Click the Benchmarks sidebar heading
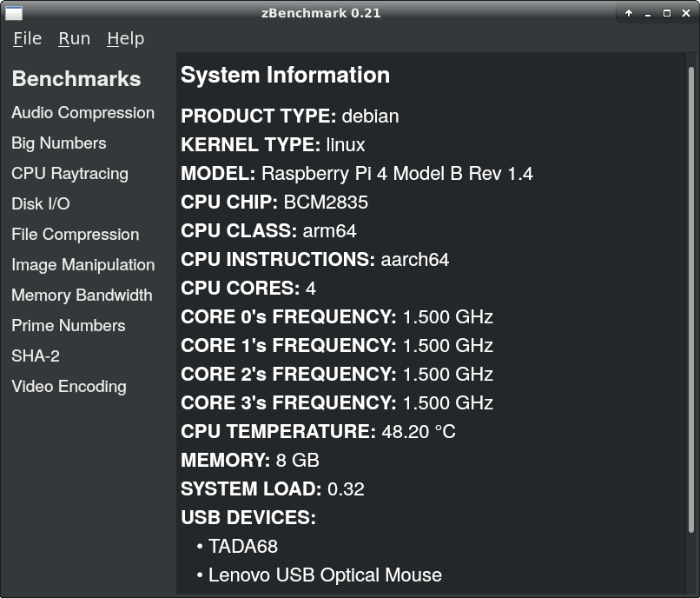700x598 pixels. click(76, 78)
